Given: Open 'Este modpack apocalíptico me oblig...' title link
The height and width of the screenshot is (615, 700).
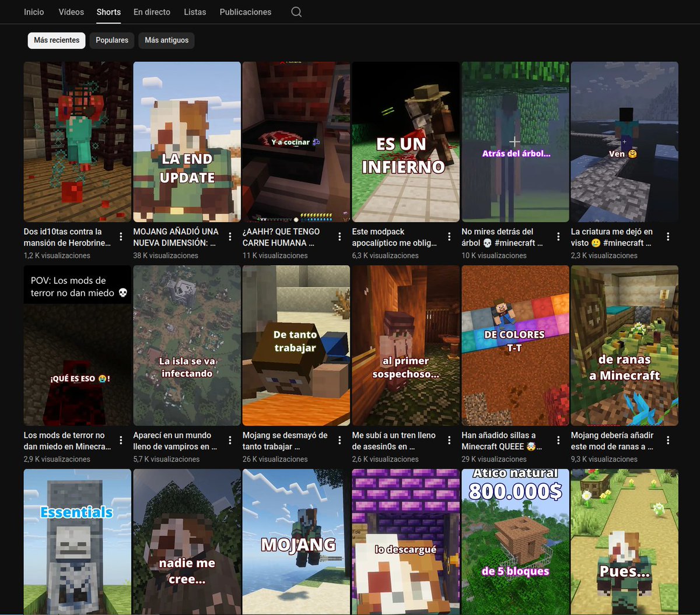Looking at the screenshot, I should click(394, 237).
